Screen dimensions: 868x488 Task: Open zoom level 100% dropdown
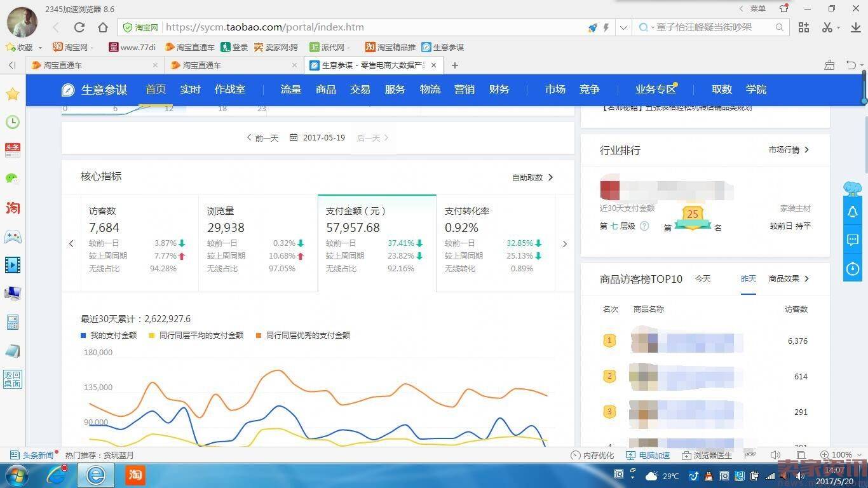(842, 455)
